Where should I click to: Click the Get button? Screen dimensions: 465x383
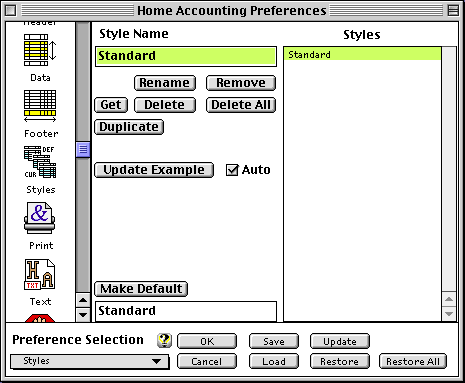111,105
